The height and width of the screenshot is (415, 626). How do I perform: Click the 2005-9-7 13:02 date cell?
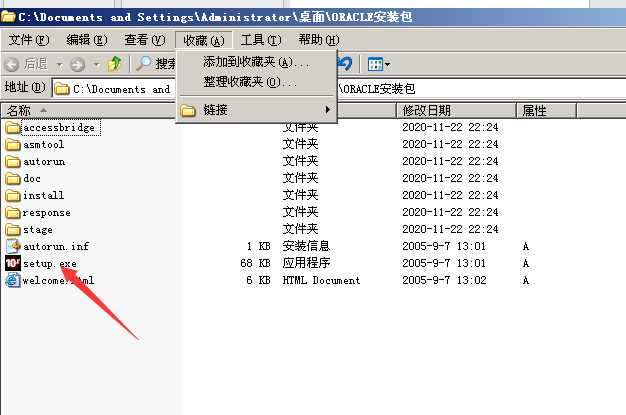pos(444,280)
